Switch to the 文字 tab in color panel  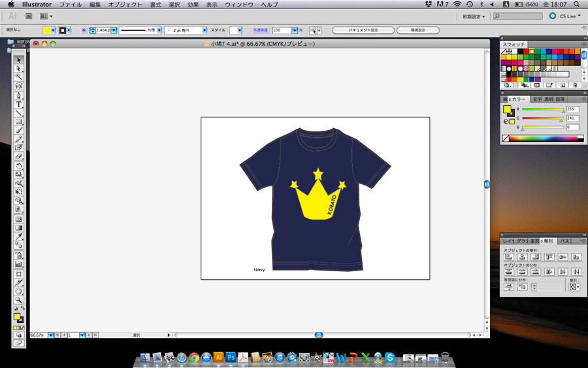click(x=537, y=99)
